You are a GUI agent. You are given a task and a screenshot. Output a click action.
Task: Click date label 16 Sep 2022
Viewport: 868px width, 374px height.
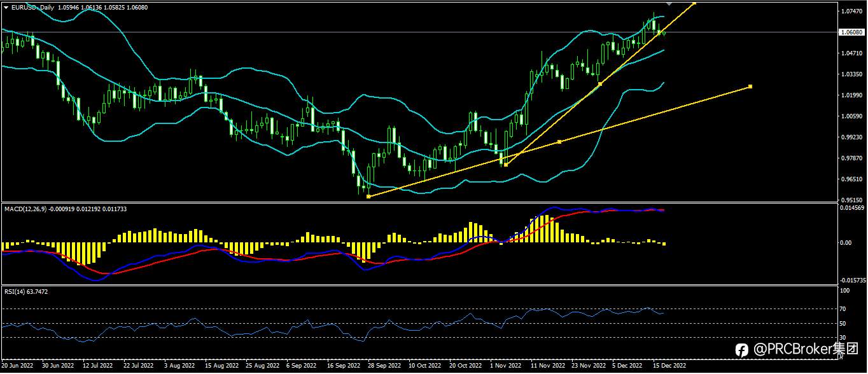344,366
